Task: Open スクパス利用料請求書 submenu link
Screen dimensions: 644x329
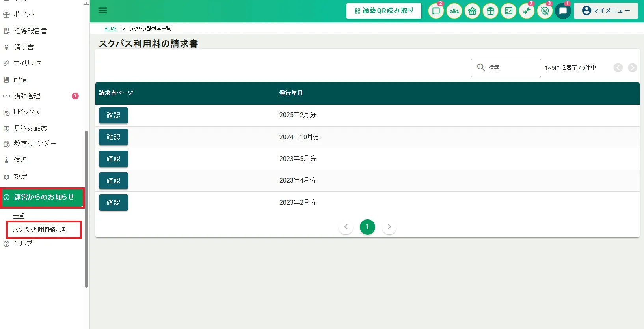Action: pyautogui.click(x=40, y=230)
